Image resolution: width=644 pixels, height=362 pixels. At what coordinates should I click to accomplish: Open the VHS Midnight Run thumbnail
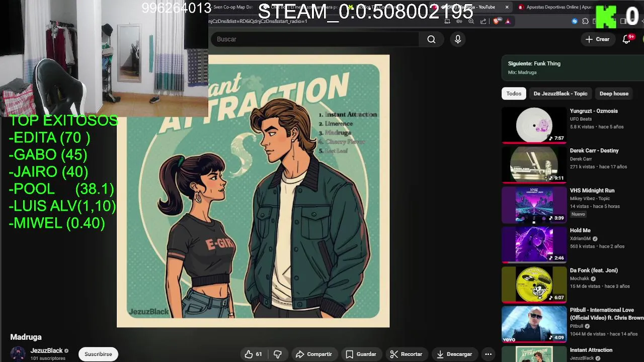coord(534,205)
